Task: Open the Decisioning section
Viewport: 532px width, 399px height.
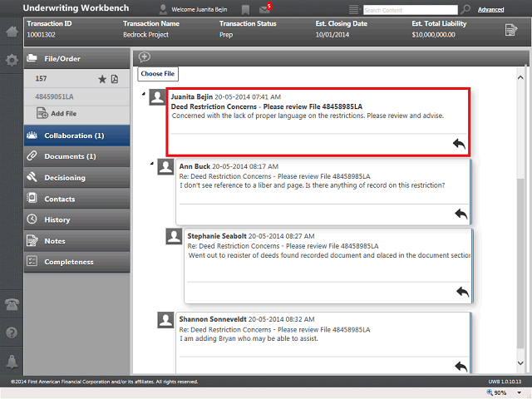Action: coord(77,178)
